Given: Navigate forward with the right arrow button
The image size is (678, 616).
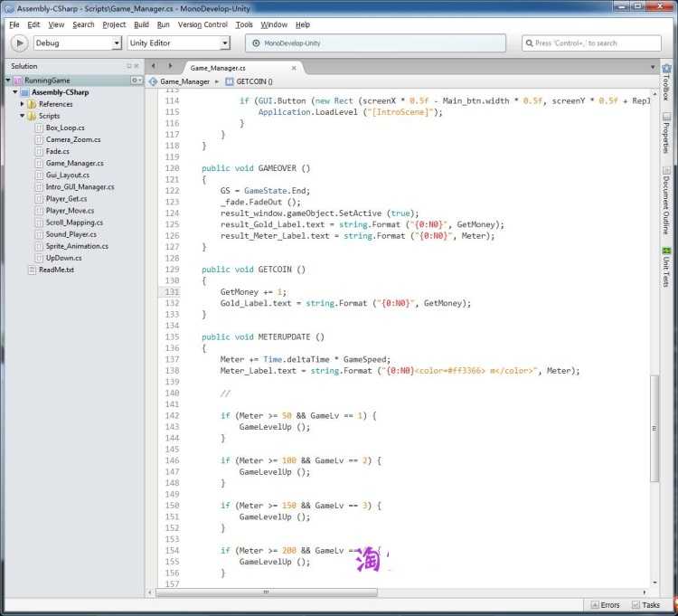Looking at the screenshot, I should [x=170, y=66].
